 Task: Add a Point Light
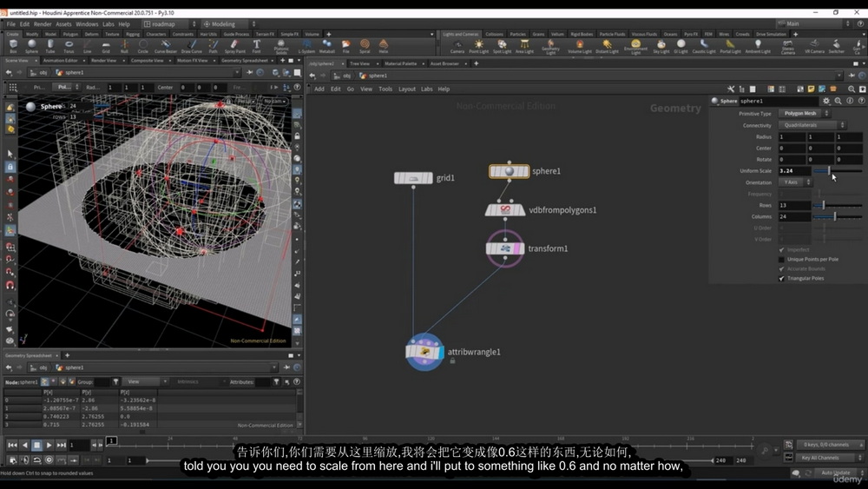479,47
